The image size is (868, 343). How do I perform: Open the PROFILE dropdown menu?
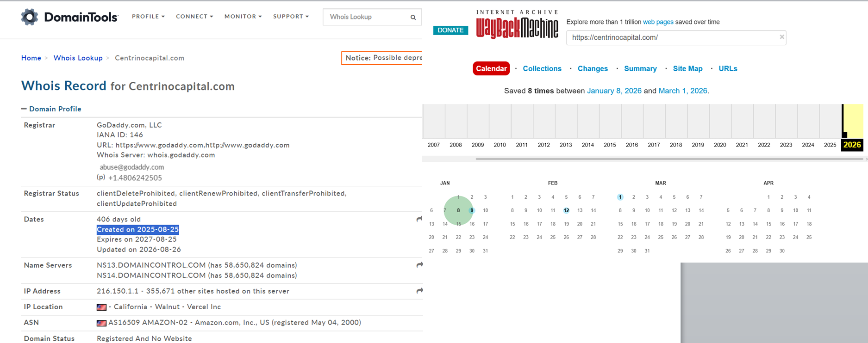point(148,17)
